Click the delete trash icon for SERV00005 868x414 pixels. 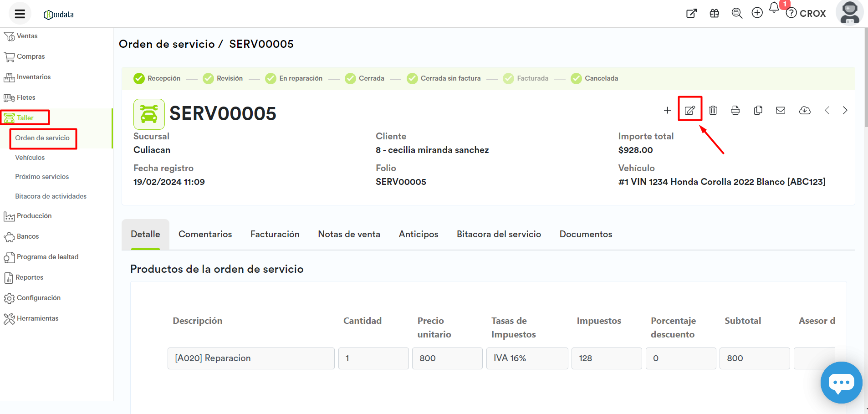713,110
